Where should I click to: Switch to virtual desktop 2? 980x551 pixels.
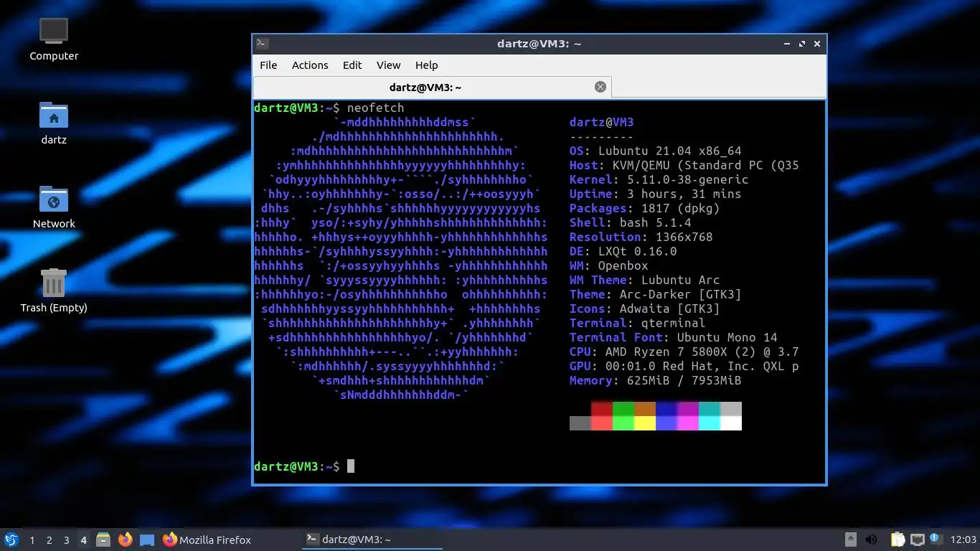pos(50,540)
